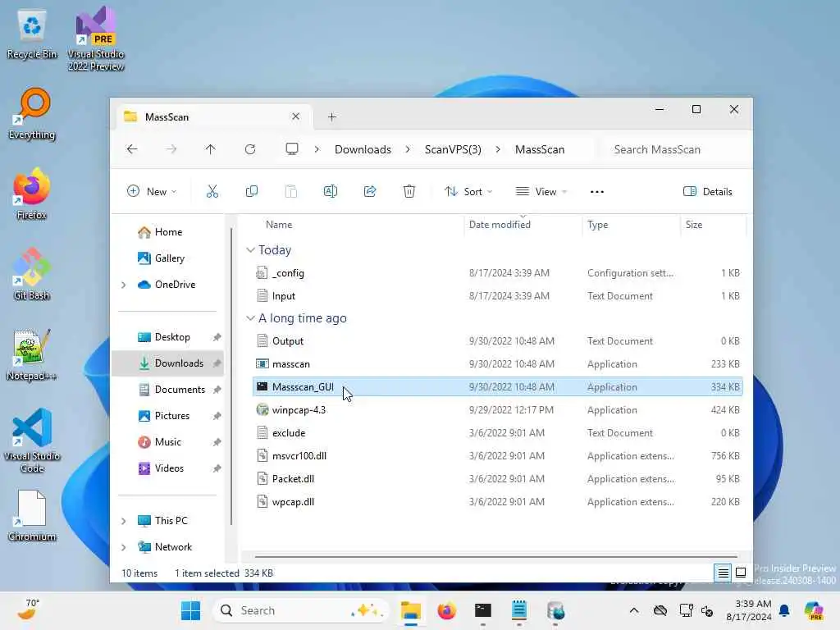The width and height of the screenshot is (840, 630).
Task: Open terminal app from taskbar
Action: click(482, 610)
